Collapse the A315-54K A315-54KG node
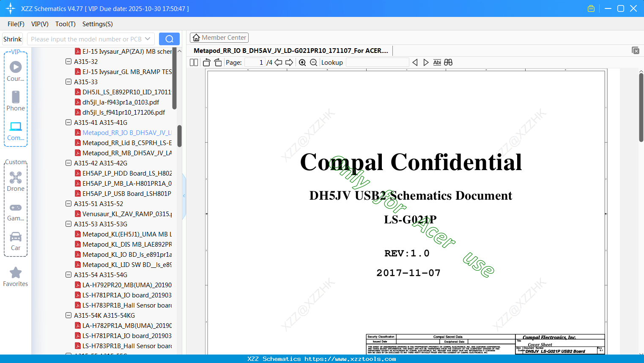The image size is (644, 363). point(69,315)
